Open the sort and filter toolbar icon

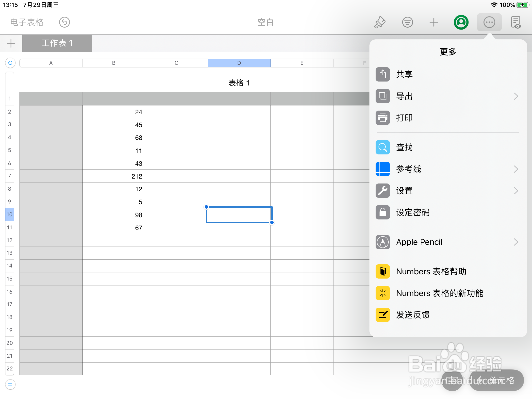pyautogui.click(x=408, y=22)
